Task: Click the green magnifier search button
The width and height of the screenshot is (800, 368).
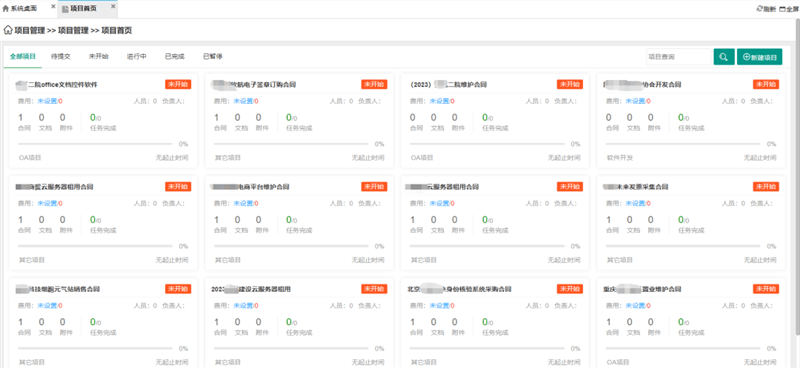Action: tap(723, 57)
